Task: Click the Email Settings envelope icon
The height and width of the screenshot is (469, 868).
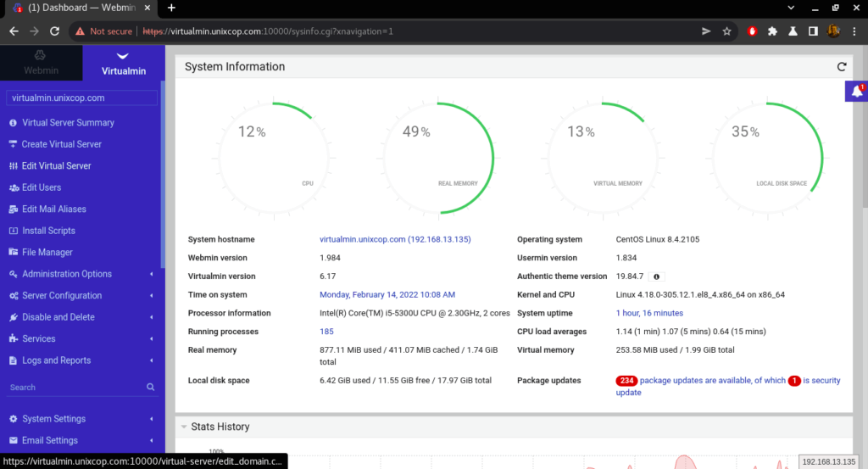Action: 14,441
